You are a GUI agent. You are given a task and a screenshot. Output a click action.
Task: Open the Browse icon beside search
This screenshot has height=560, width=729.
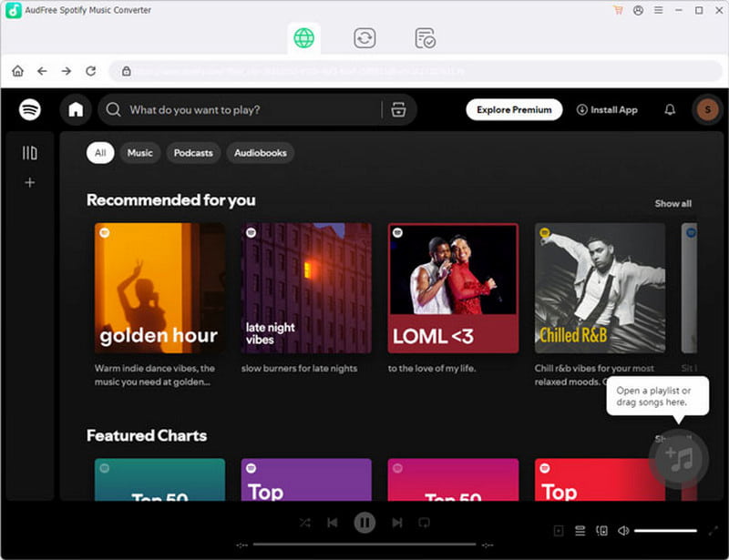[398, 109]
